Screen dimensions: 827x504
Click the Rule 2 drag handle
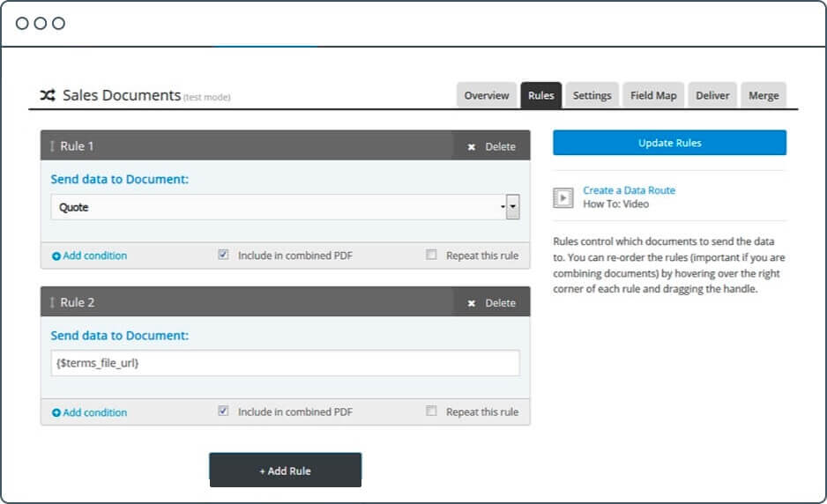point(52,302)
